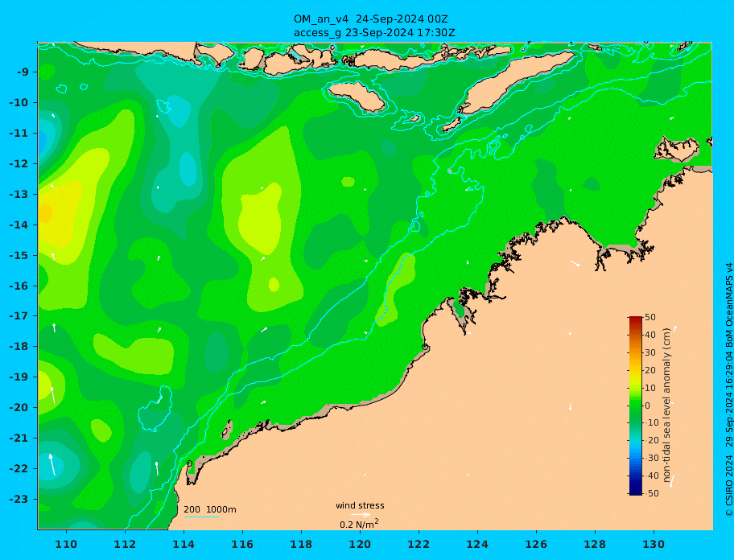The image size is (734, 560).
Task: Click the longitude axis label 118
Action: pos(301,544)
